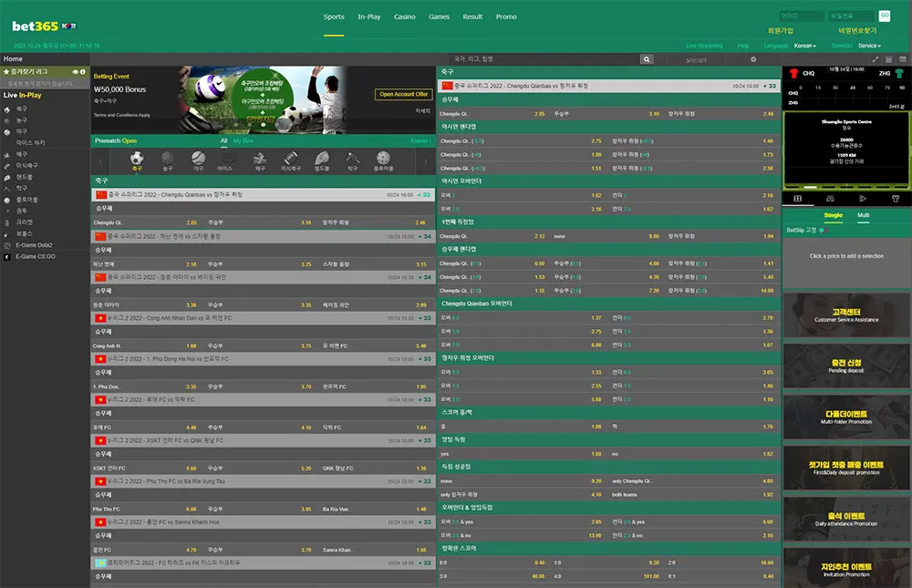The width and height of the screenshot is (912, 588).
Task: Open the jersey lineup icon tab in tracker
Action: pyautogui.click(x=896, y=199)
